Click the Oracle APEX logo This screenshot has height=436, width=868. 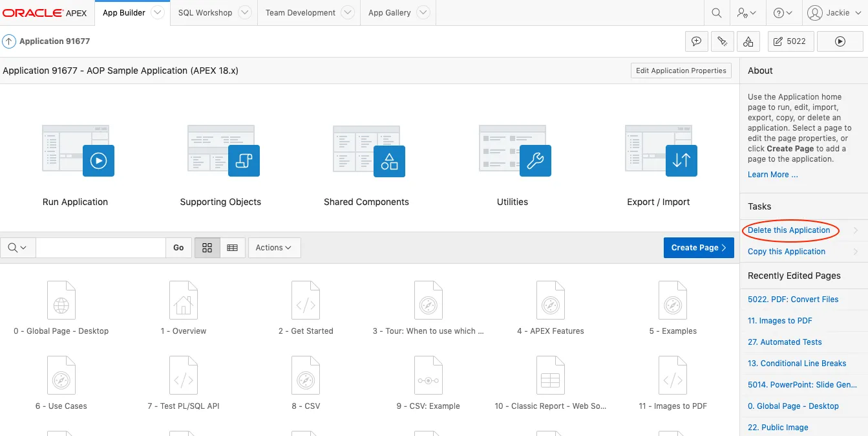pos(45,13)
